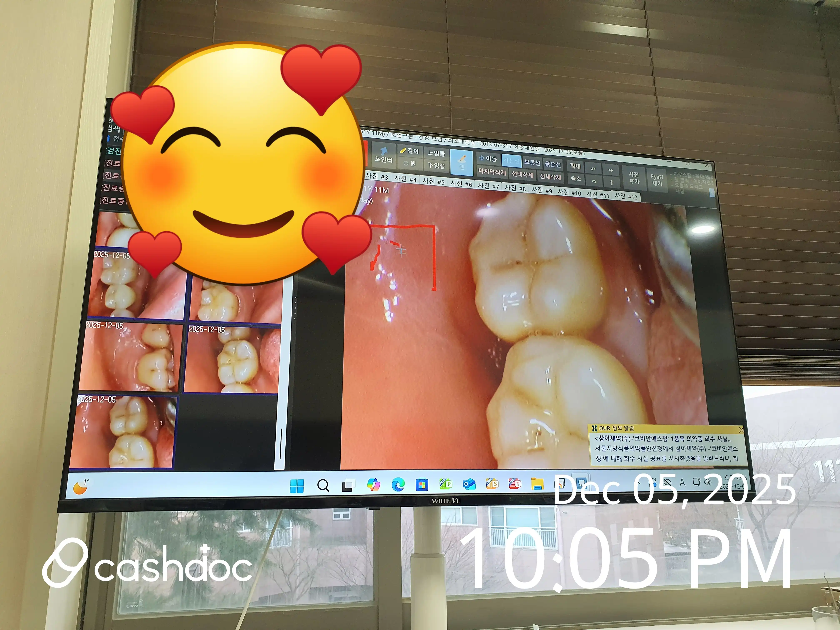Switch to the 사진 #3 tab
The image size is (840, 630).
tap(377, 176)
